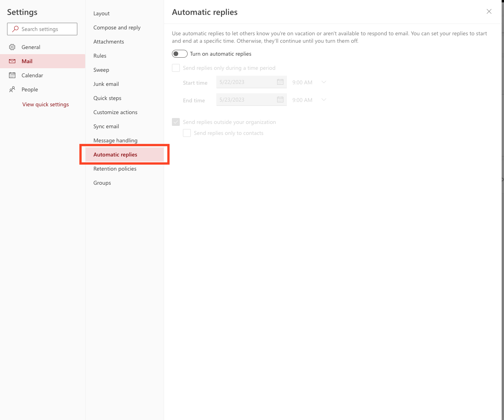Click the search magnifier icon
The width and height of the screenshot is (504, 420).
coord(15,29)
